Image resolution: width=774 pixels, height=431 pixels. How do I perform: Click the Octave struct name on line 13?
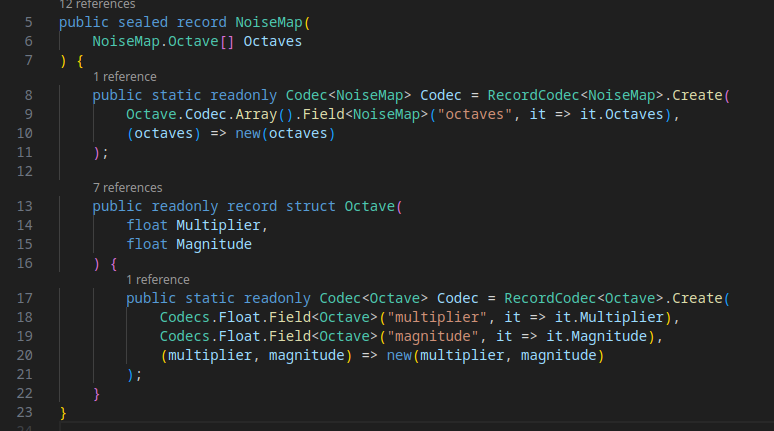click(x=370, y=207)
